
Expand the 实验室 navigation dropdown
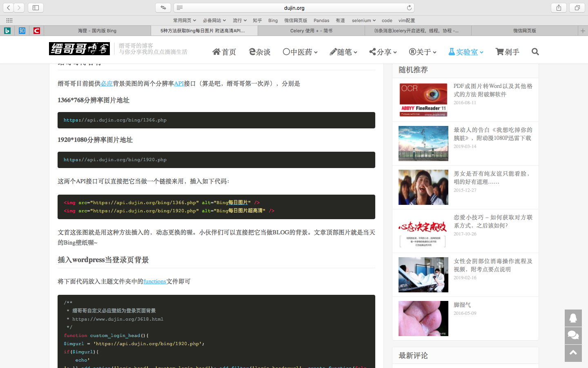(466, 52)
